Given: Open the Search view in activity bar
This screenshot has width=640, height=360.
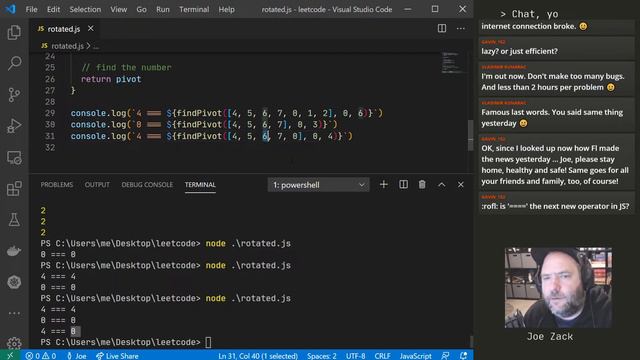Looking at the screenshot, I should tap(14, 63).
